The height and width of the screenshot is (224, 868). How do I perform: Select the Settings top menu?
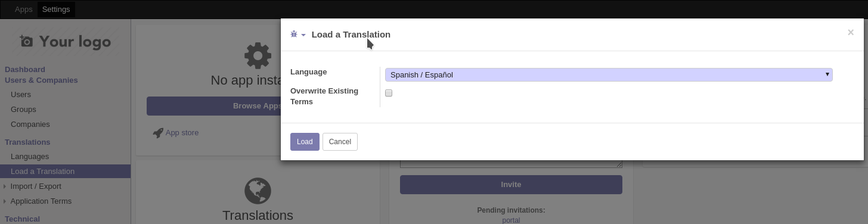coord(56,10)
